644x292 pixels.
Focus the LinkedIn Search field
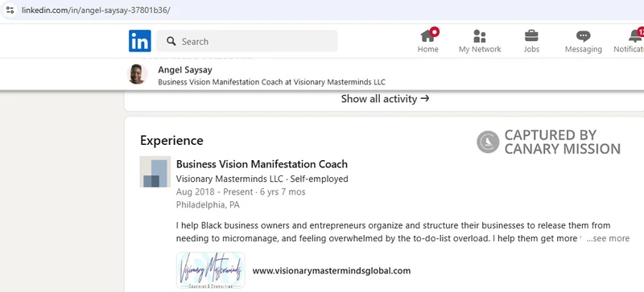(x=247, y=41)
